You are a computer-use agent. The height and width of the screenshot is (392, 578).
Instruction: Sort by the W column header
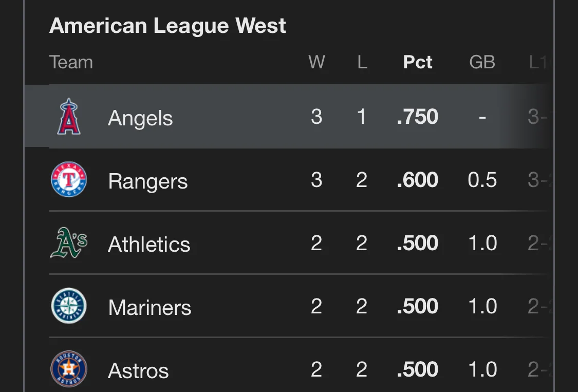[x=316, y=62]
